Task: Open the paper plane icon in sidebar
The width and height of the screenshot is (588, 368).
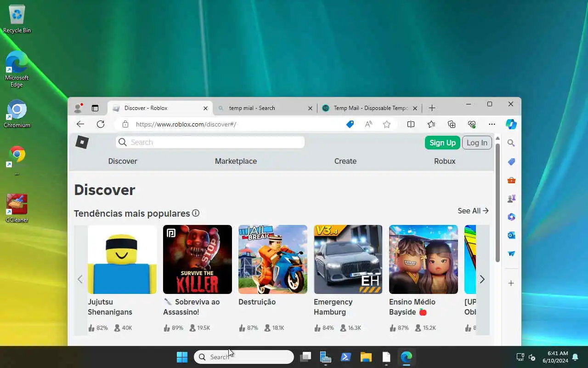Action: click(x=511, y=253)
